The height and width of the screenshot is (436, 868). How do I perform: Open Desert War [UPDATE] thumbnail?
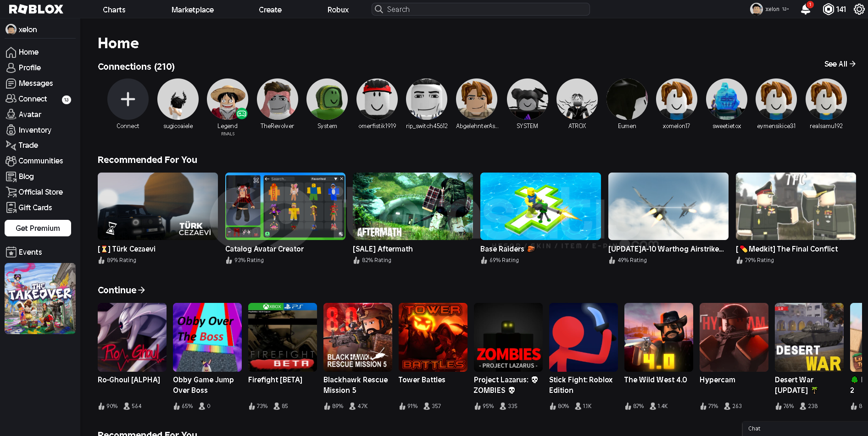(x=809, y=337)
